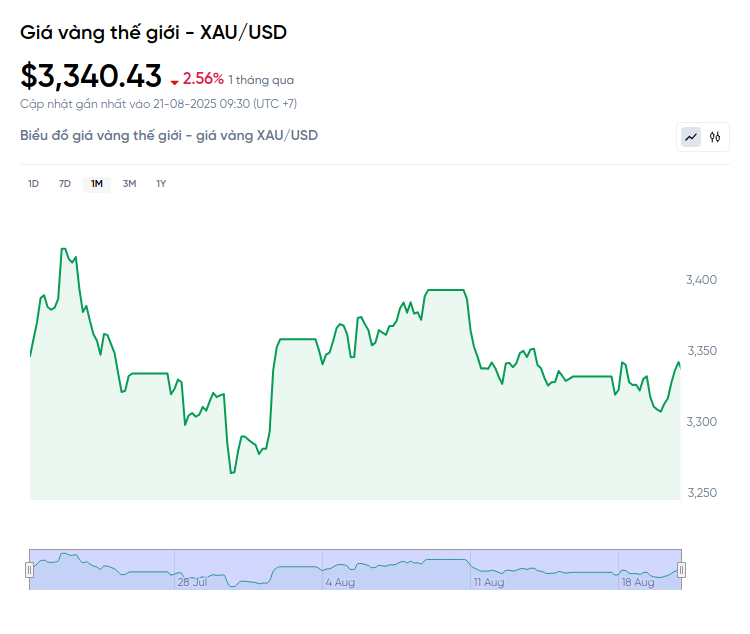Switch to candlestick chart view icon
The image size is (750, 634).
click(x=715, y=137)
